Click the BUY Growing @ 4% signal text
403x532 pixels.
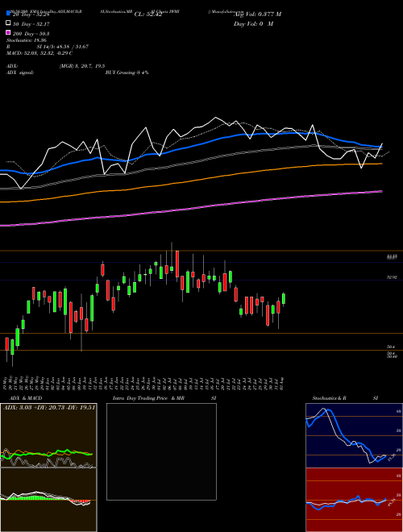[x=127, y=73]
